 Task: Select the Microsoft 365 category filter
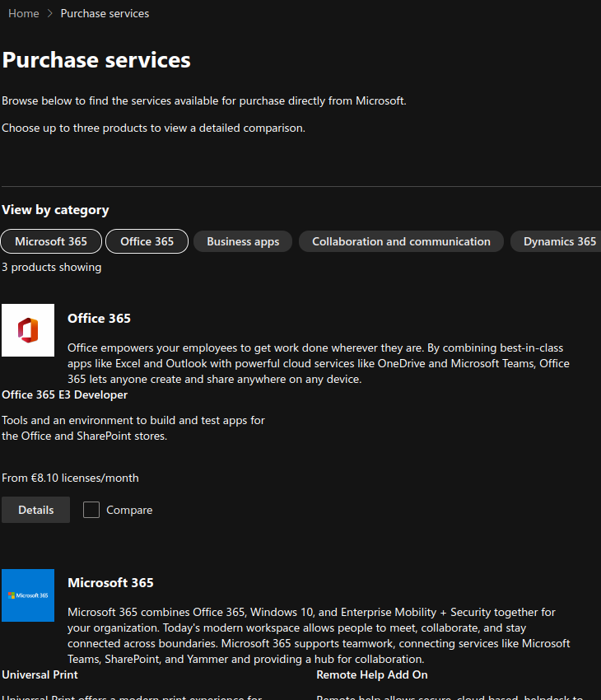point(51,241)
